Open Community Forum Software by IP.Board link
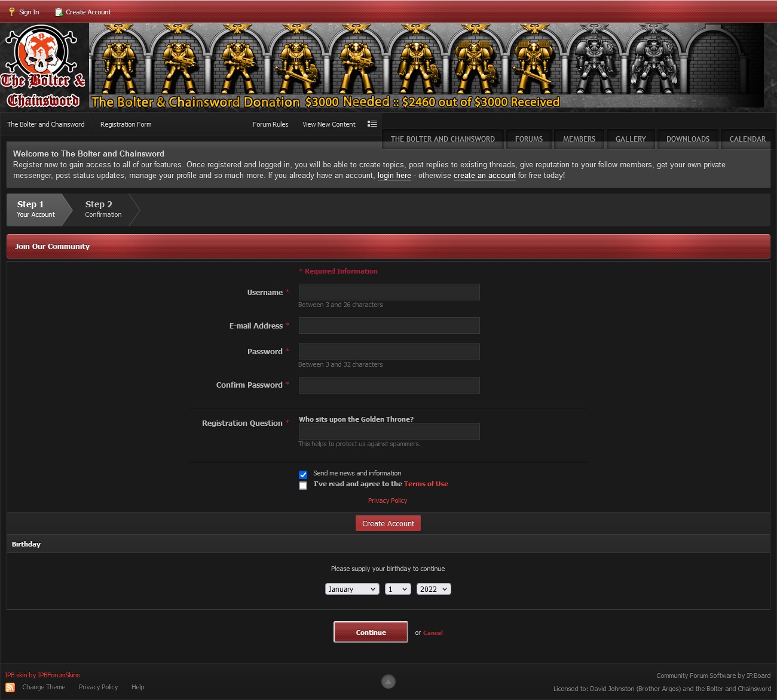 713,676
